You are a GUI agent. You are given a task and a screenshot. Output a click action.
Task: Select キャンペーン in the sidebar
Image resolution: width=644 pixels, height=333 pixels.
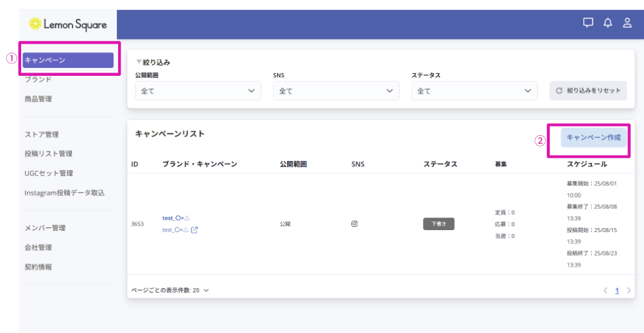click(68, 61)
